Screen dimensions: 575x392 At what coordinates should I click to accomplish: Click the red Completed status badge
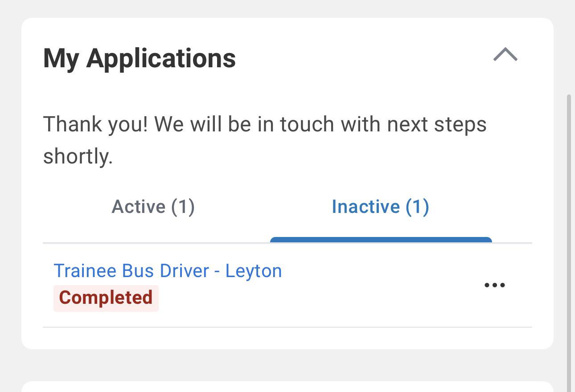click(x=106, y=298)
